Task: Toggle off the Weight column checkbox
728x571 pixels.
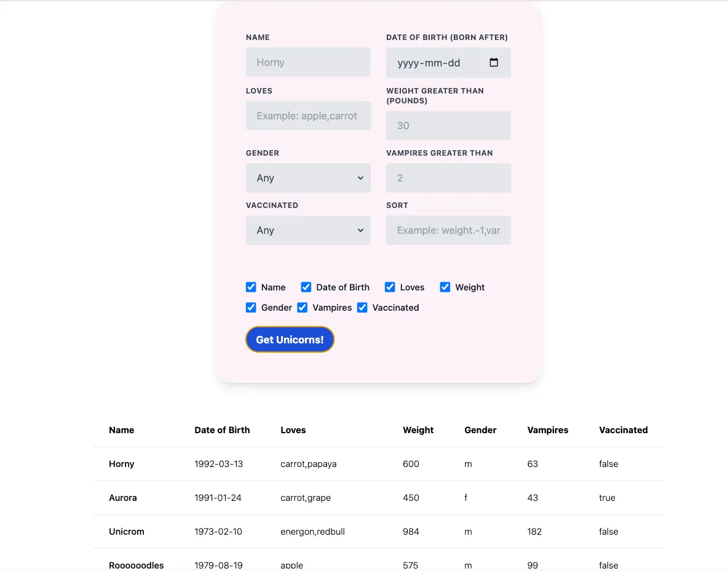Action: (445, 287)
